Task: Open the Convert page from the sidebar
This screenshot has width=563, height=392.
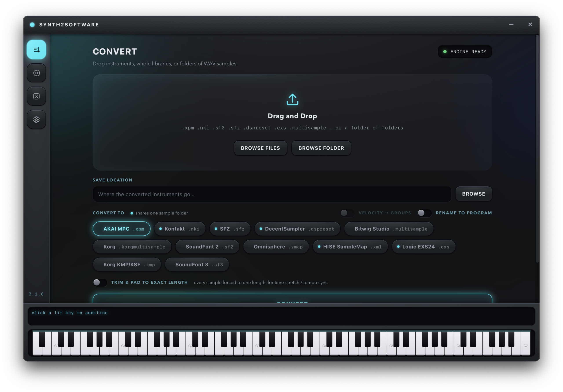Action: [x=36, y=50]
